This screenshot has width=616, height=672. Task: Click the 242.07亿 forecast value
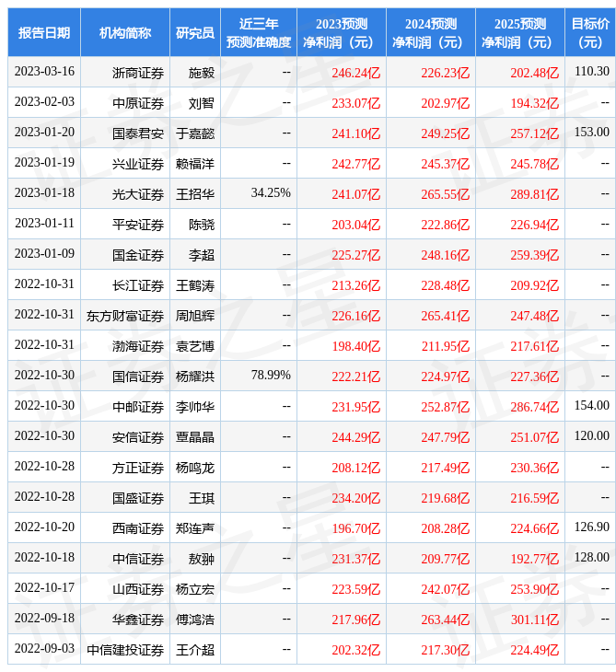click(x=445, y=590)
